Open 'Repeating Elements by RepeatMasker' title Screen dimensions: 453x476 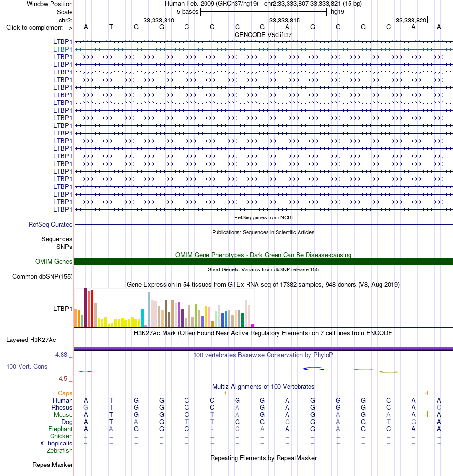point(263,458)
